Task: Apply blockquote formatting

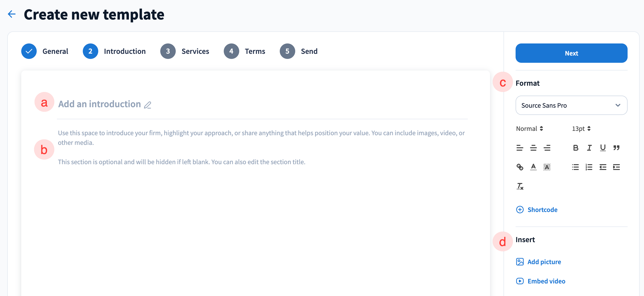Action: click(616, 148)
